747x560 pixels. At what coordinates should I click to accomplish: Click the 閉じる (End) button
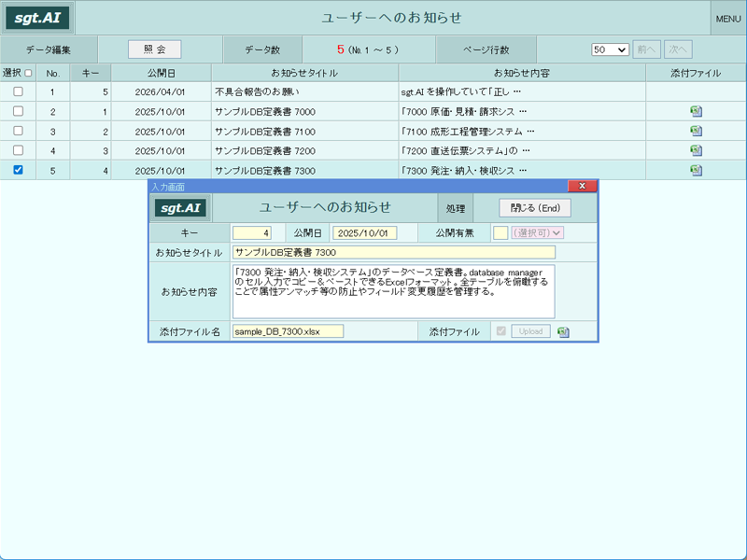(x=535, y=208)
